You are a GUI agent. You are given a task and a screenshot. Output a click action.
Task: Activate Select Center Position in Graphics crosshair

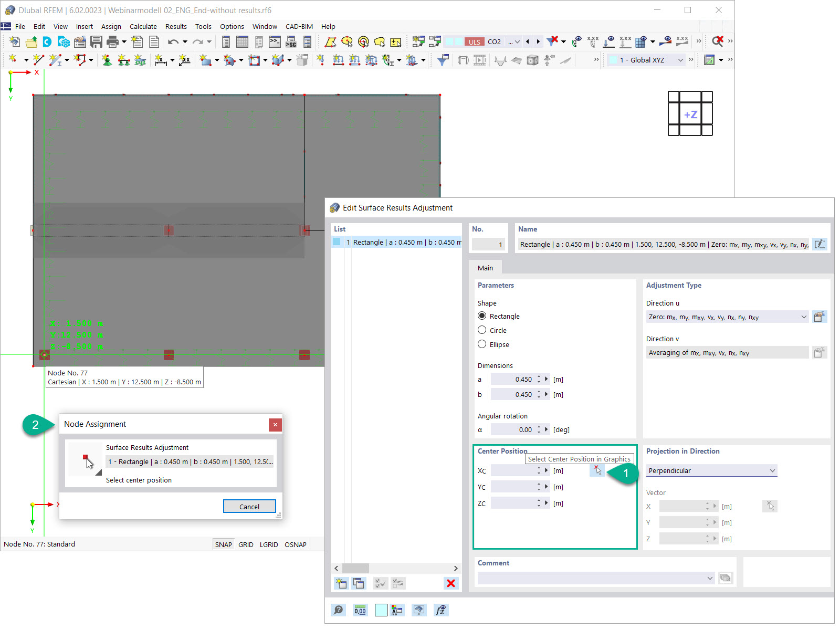tap(597, 470)
